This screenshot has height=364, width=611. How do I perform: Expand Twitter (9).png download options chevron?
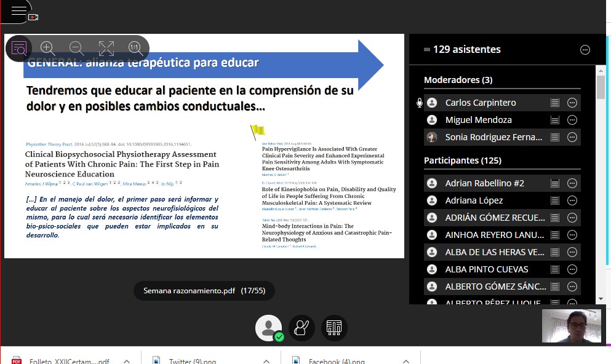point(266,362)
